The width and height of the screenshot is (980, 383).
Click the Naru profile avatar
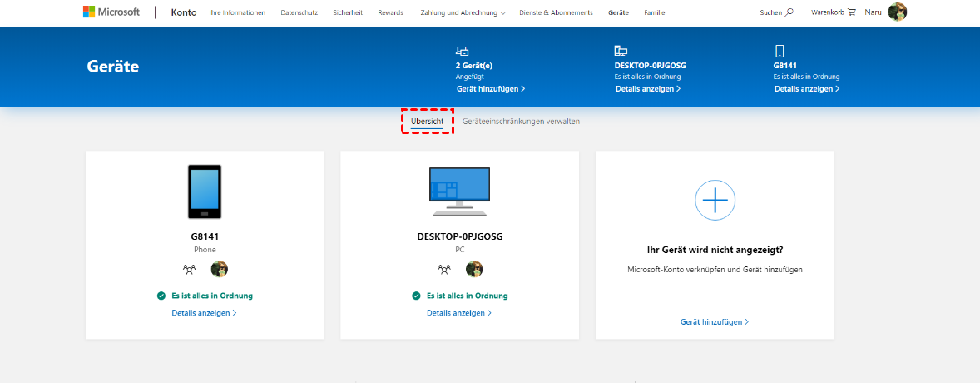pos(898,12)
